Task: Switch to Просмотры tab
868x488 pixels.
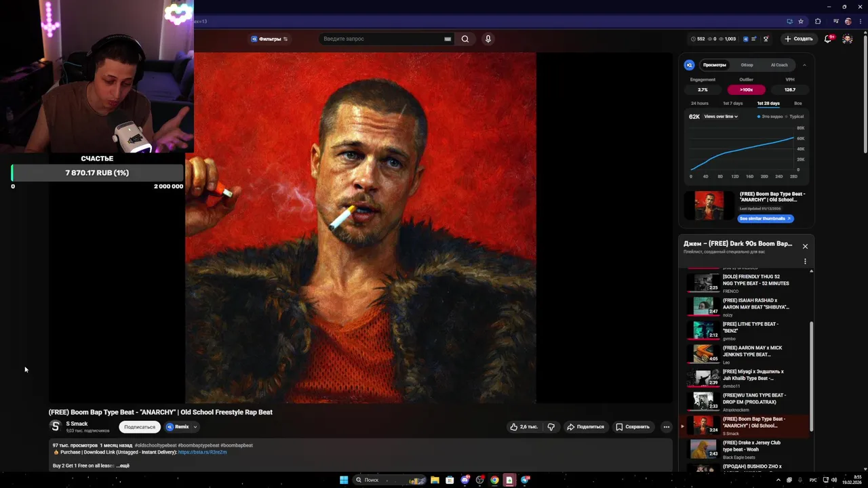Action: coord(715,65)
